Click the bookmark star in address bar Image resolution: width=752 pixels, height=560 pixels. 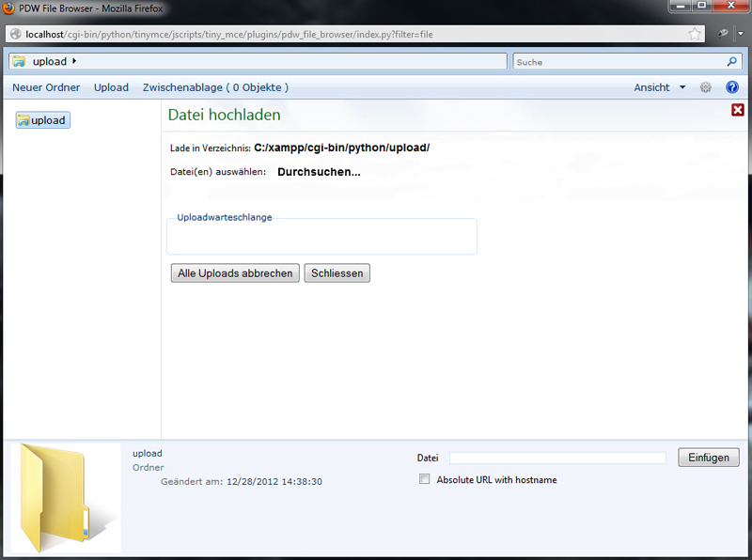pos(695,34)
